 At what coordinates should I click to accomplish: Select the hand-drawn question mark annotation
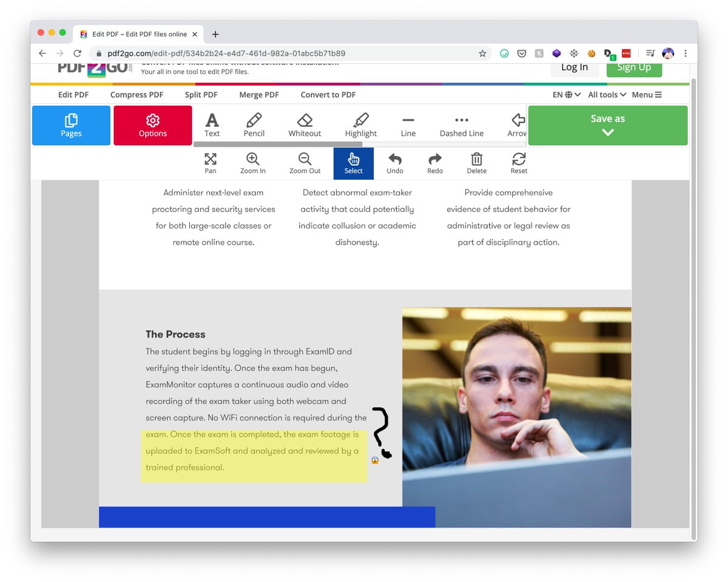(x=381, y=432)
